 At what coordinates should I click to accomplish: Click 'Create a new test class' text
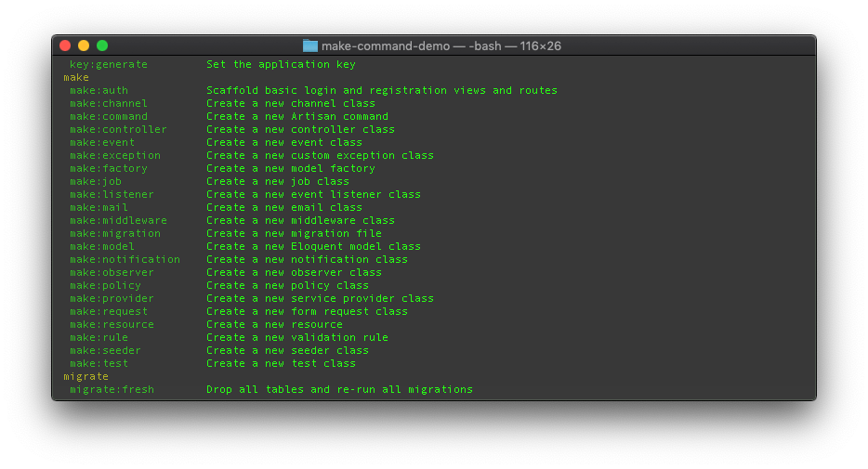point(282,363)
